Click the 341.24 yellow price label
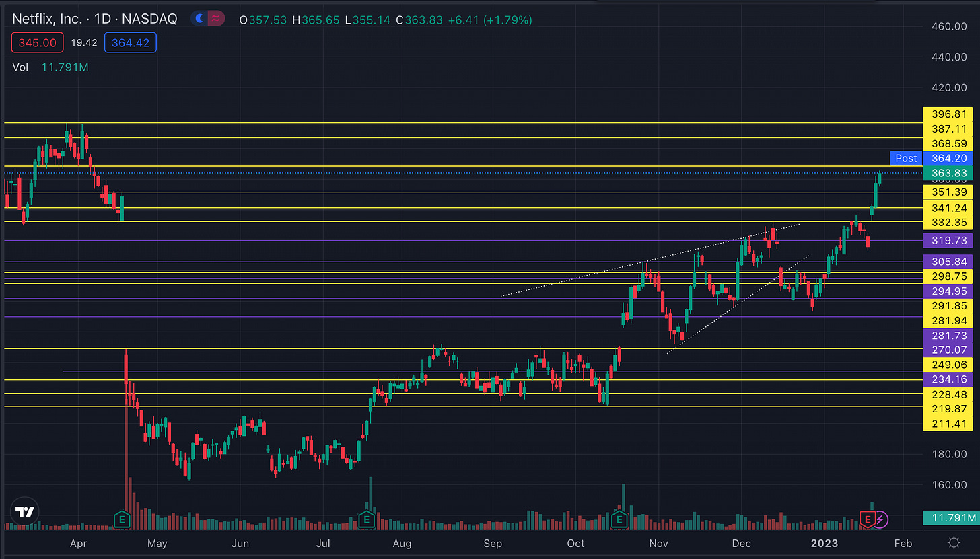Image resolution: width=980 pixels, height=559 pixels. point(949,208)
